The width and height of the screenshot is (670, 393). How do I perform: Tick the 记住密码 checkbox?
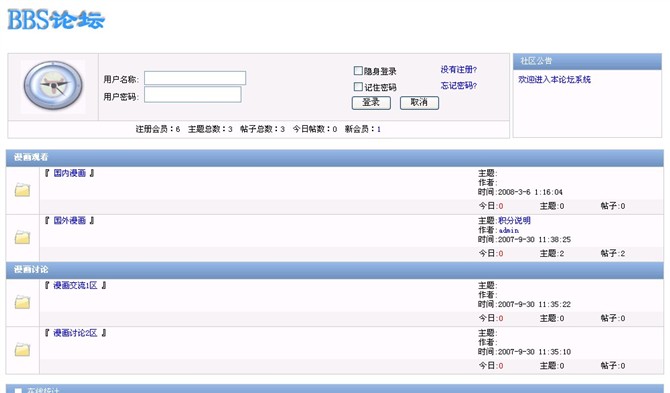click(358, 87)
